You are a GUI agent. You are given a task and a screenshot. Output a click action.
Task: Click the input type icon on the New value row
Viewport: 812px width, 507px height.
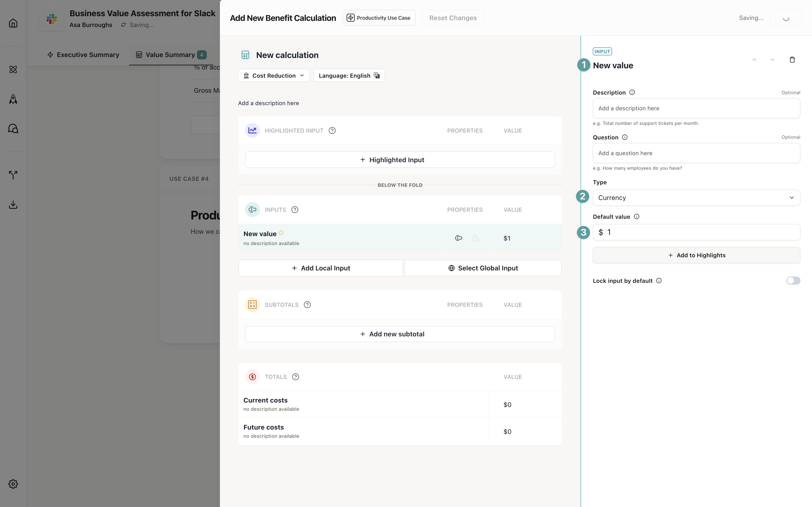tap(458, 238)
